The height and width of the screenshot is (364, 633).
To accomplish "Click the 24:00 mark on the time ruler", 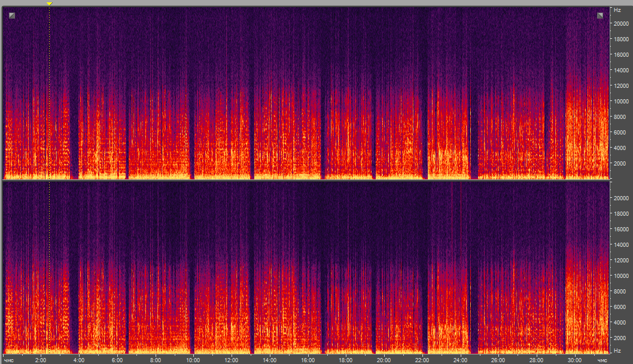I will point(460,360).
